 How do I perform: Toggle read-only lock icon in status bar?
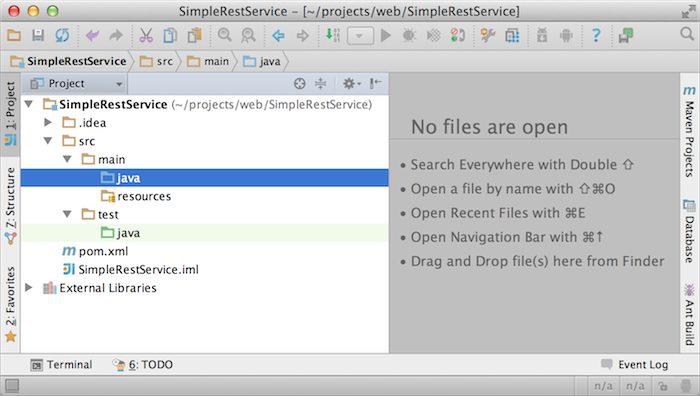pos(662,386)
